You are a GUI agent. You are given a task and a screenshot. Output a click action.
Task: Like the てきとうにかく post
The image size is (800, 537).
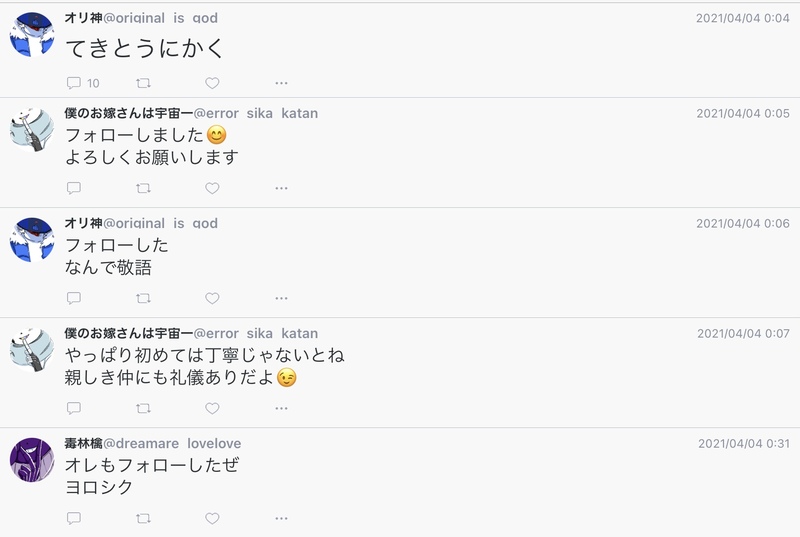(212, 83)
